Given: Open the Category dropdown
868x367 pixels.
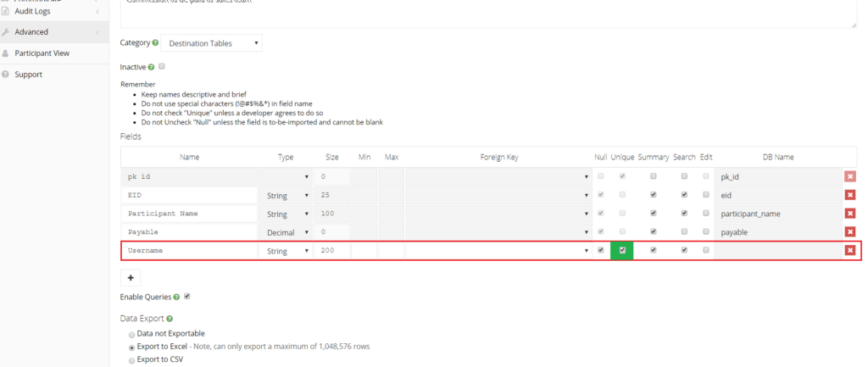Looking at the screenshot, I should [212, 43].
